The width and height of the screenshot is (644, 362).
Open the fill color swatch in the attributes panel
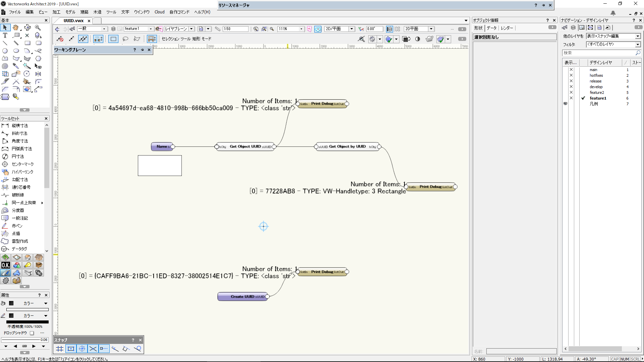point(11,303)
